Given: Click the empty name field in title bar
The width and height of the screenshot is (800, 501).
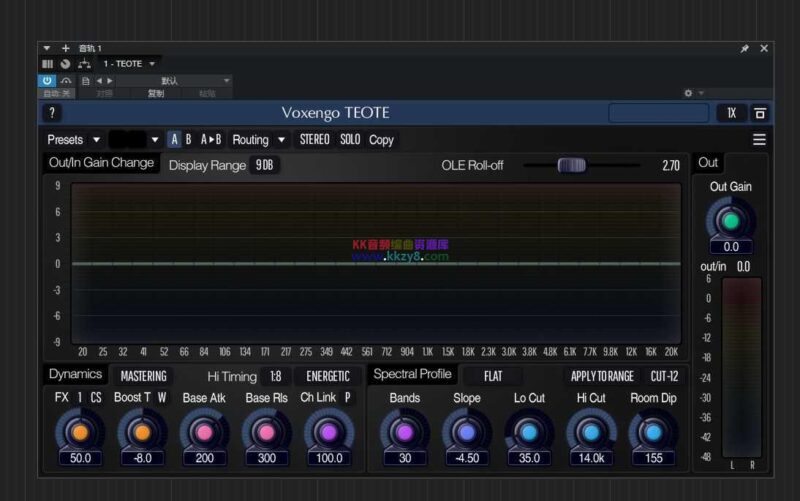Looking at the screenshot, I should point(658,113).
